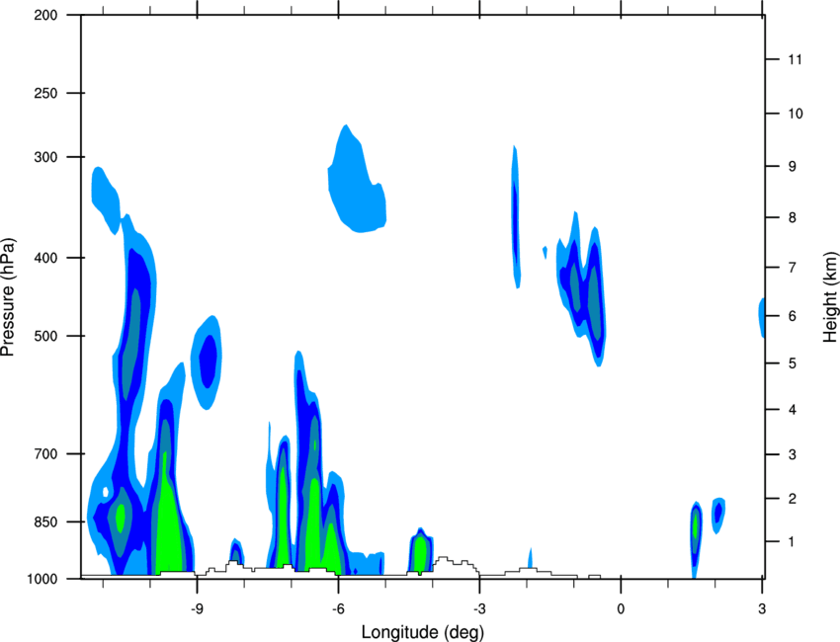Image resolution: width=840 pixels, height=642 pixels.
Task: Click the 2 km height label
Action: point(793,499)
